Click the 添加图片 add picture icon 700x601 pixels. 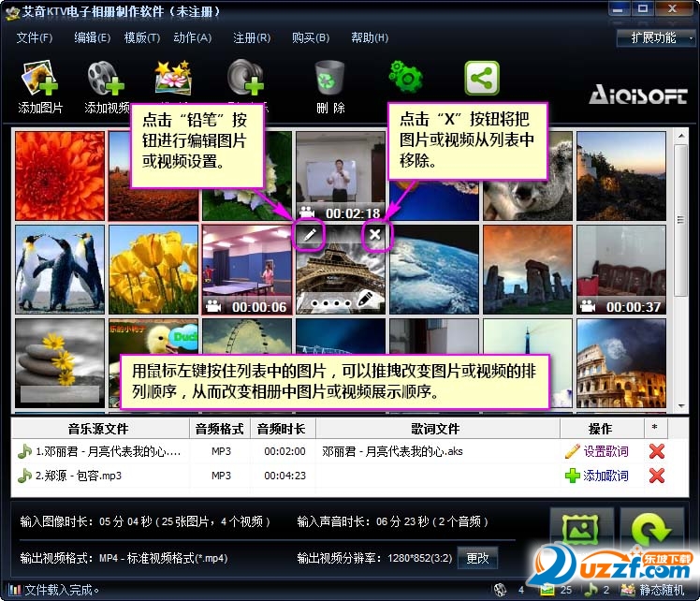(39, 79)
